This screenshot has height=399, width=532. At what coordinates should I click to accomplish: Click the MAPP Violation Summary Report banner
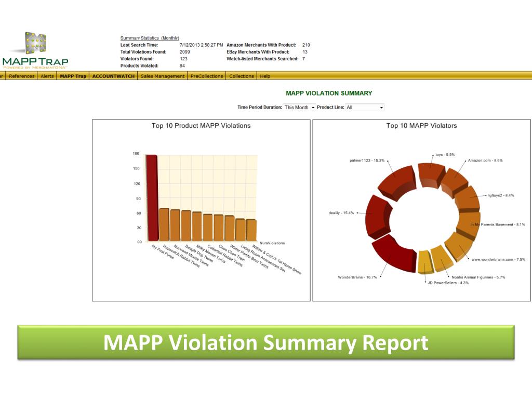pyautogui.click(x=266, y=342)
